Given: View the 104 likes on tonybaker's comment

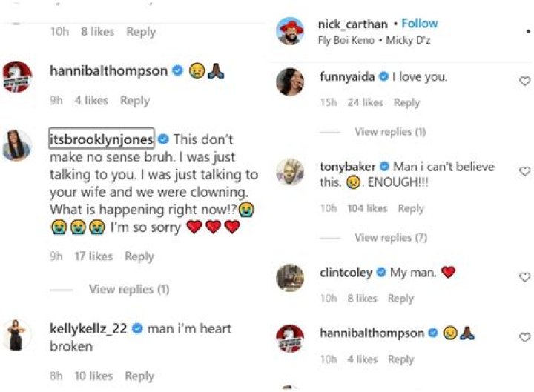Looking at the screenshot, I should (367, 209).
